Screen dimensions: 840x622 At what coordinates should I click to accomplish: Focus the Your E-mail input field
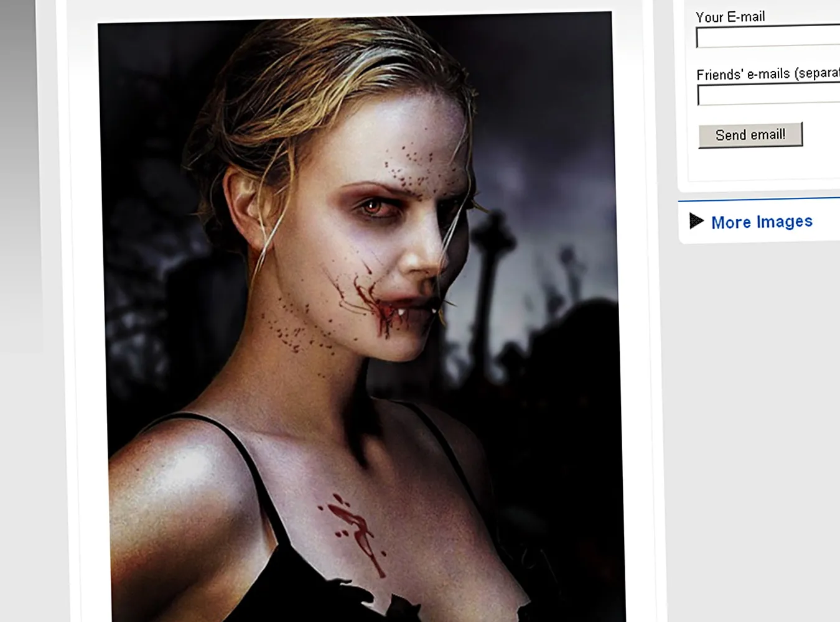pos(768,37)
